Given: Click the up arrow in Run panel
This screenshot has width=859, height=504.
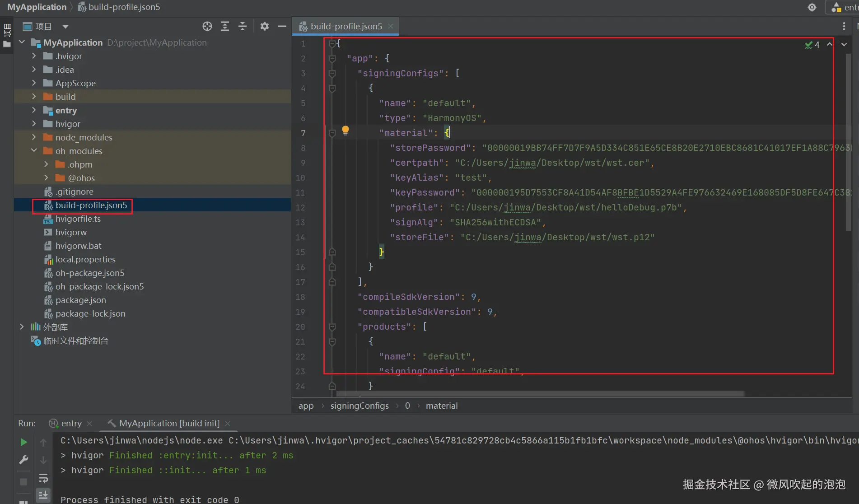Looking at the screenshot, I should tap(43, 443).
